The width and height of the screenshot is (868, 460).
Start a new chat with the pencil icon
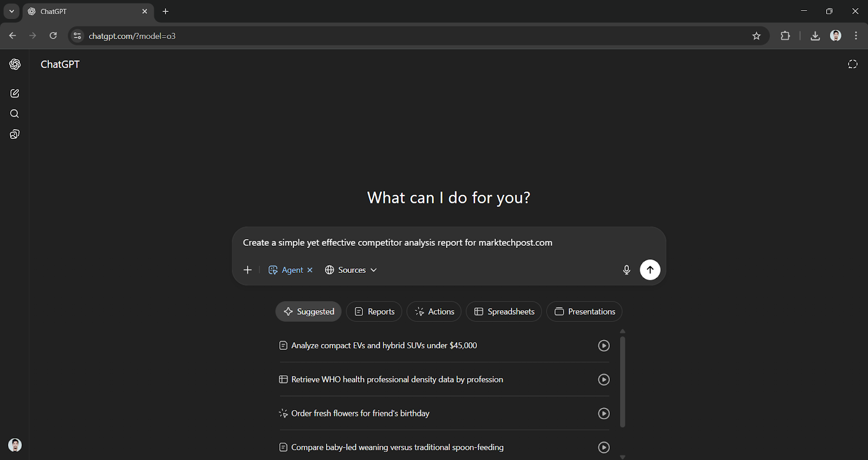coord(15,93)
